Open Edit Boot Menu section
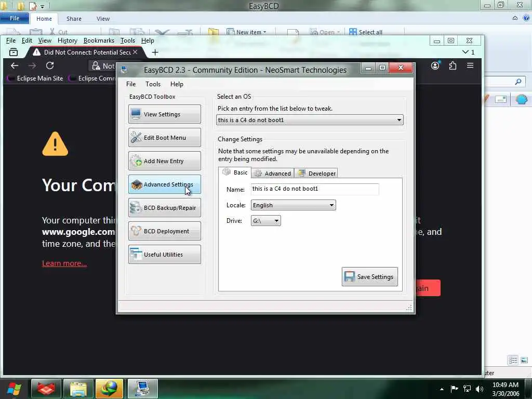532x399 pixels. (165, 137)
